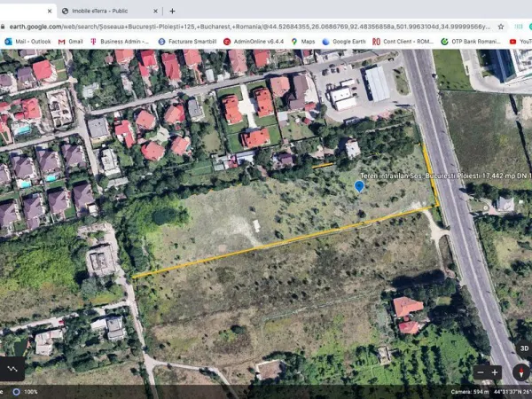The image size is (532, 399).
Task: Open the Maps bookmark
Action: 303,42
